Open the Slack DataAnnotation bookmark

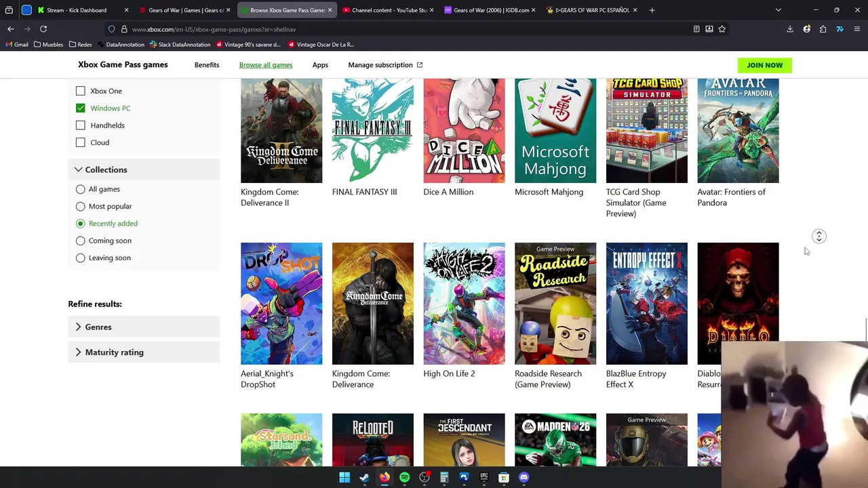click(180, 45)
